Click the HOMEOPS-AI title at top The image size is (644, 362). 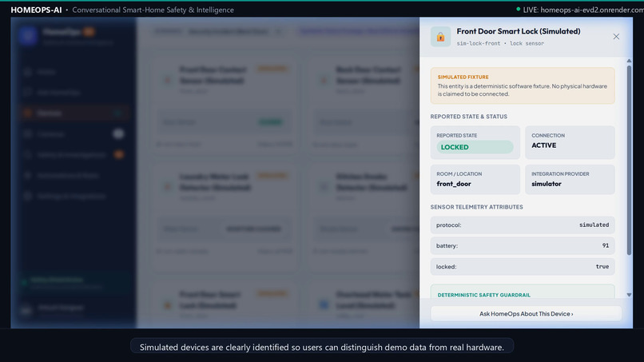pyautogui.click(x=36, y=10)
